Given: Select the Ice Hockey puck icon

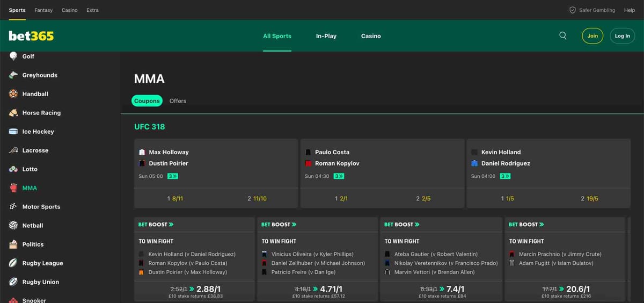Looking at the screenshot, I should (x=13, y=132).
